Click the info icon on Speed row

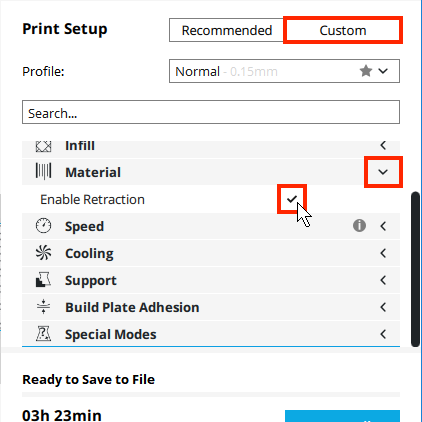point(359,226)
